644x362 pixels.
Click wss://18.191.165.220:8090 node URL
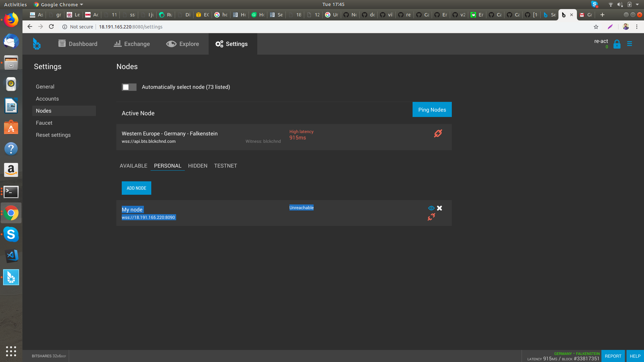click(149, 218)
